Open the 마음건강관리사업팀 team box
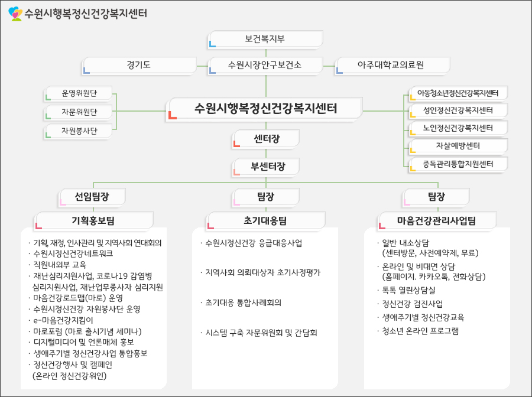The height and width of the screenshot is (397, 532). coord(437,220)
